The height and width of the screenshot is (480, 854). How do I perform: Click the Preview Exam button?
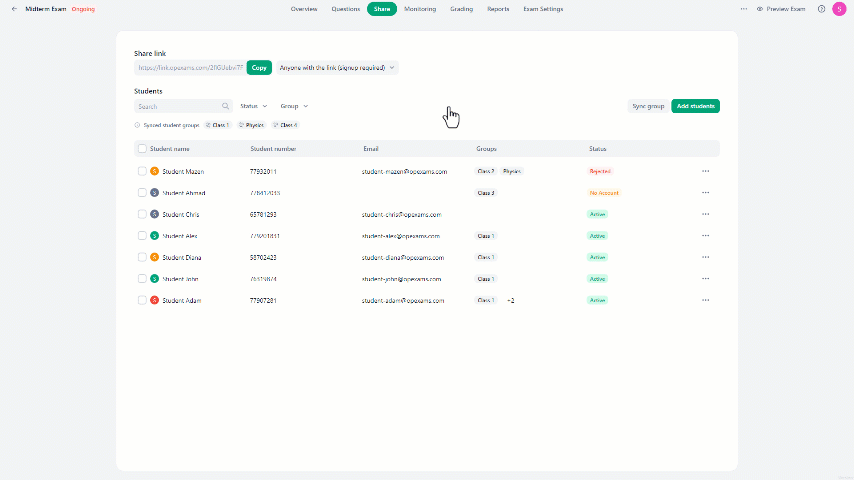[781, 9]
